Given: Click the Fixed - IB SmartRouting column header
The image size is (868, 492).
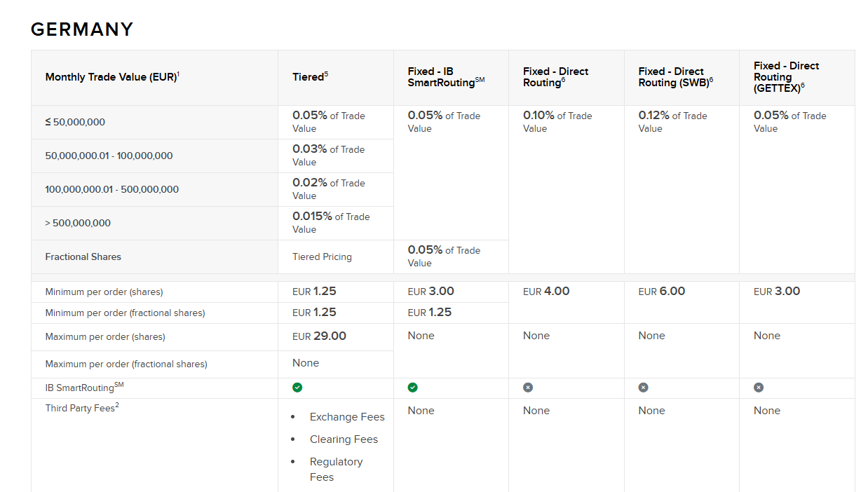Looking at the screenshot, I should (446, 77).
